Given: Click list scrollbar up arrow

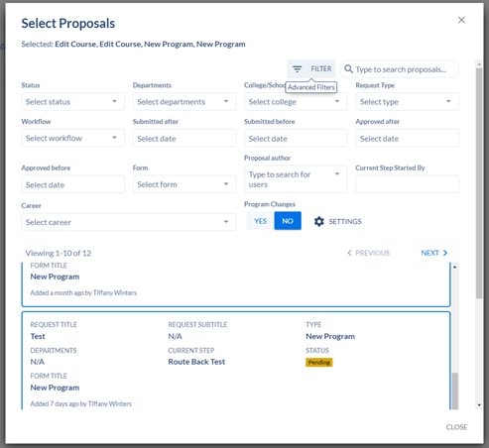Looking at the screenshot, I should (455, 267).
